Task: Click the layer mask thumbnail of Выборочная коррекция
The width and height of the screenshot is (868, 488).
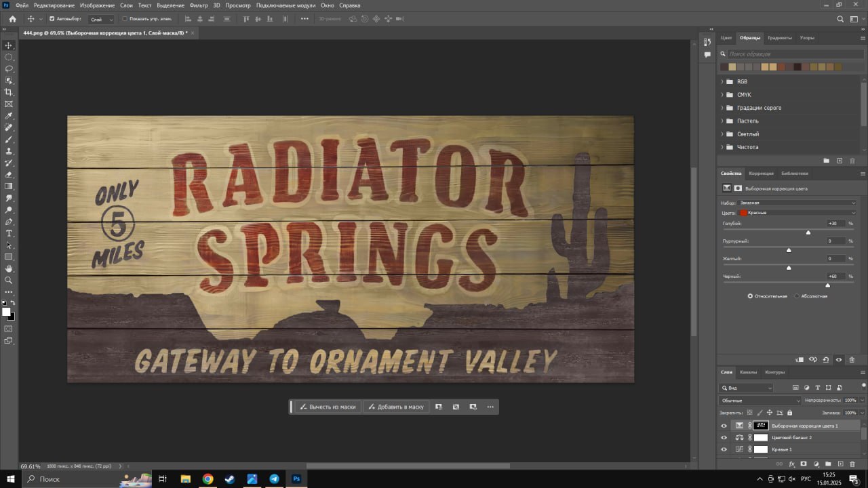Action: point(761,426)
